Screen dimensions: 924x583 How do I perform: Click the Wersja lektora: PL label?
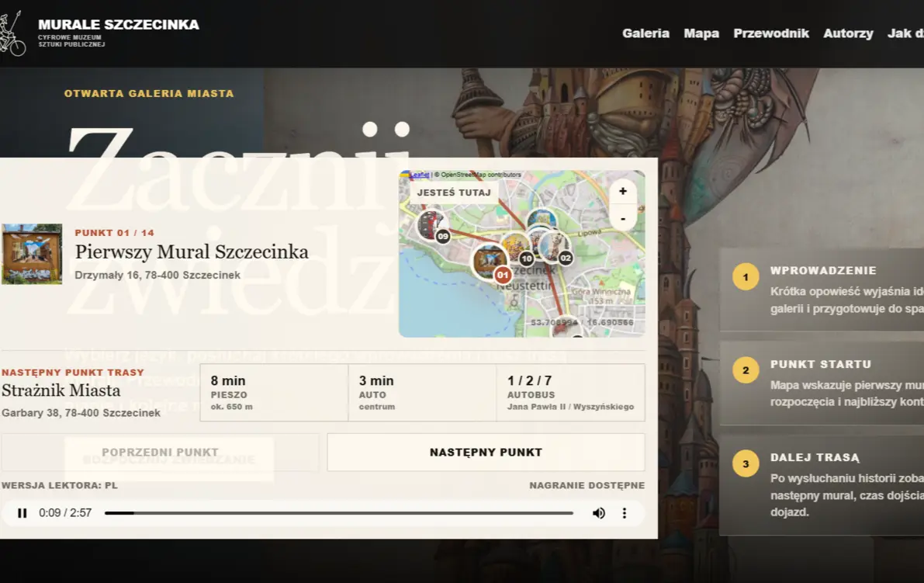60,485
